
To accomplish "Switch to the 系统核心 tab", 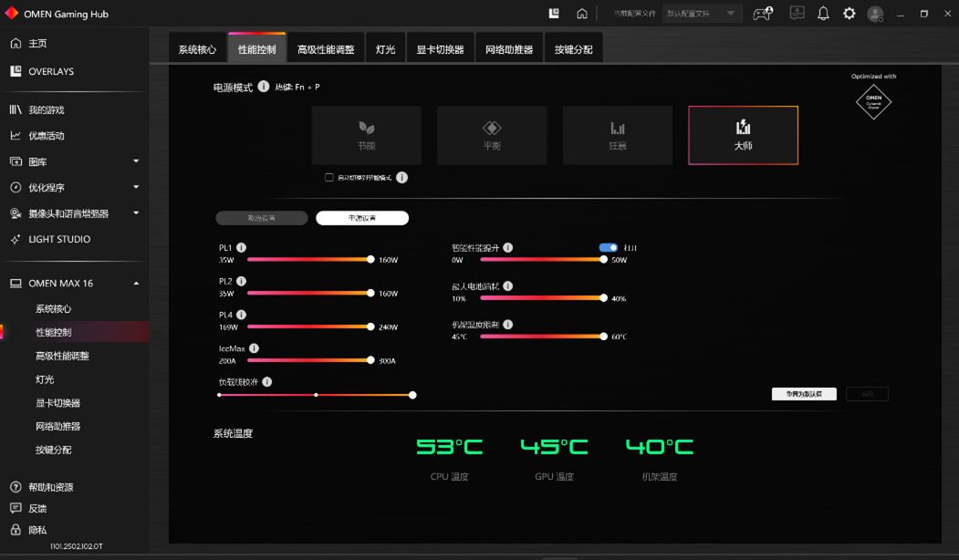I will [197, 48].
